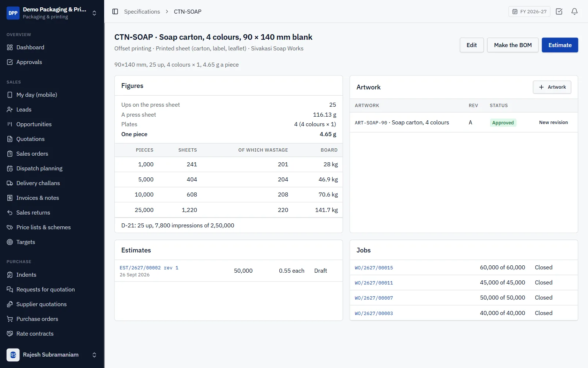The height and width of the screenshot is (368, 588).
Task: Click the Leads person icon
Action: (10, 110)
